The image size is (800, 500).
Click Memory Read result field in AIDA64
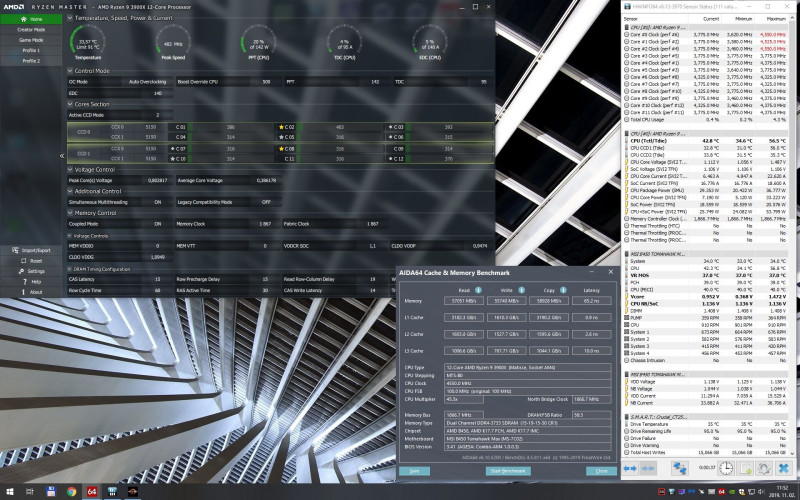(464, 301)
